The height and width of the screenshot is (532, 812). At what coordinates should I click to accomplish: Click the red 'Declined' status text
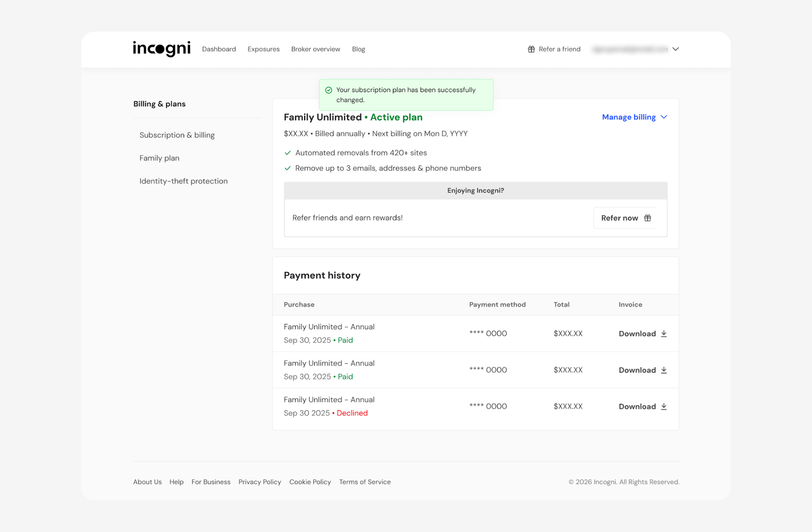(x=352, y=413)
